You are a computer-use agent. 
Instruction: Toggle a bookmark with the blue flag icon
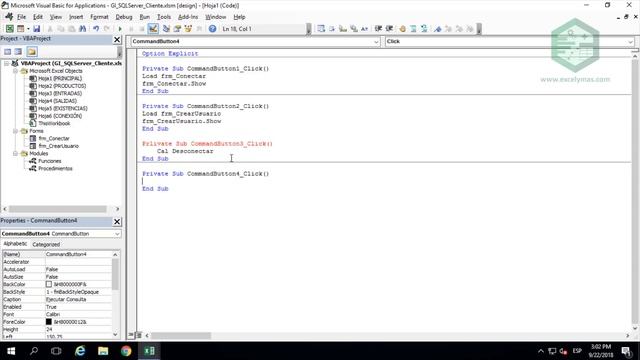438,29
